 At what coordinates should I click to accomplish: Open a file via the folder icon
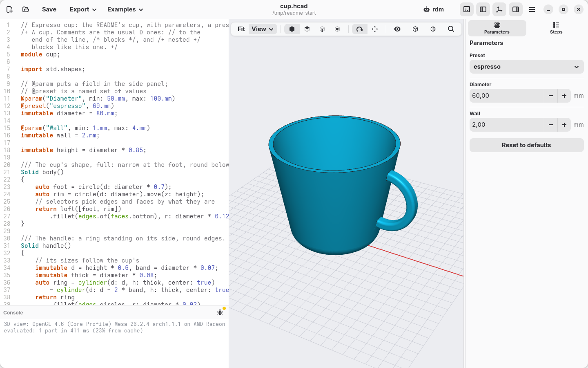26,9
